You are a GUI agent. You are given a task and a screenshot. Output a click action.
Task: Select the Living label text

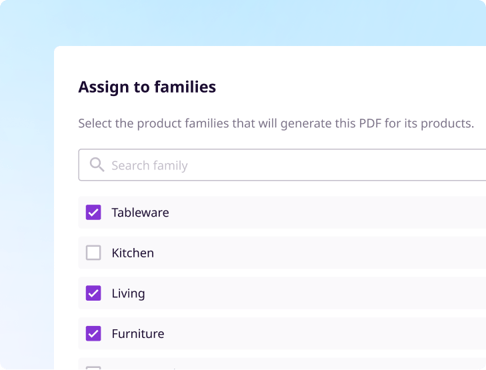pos(128,294)
